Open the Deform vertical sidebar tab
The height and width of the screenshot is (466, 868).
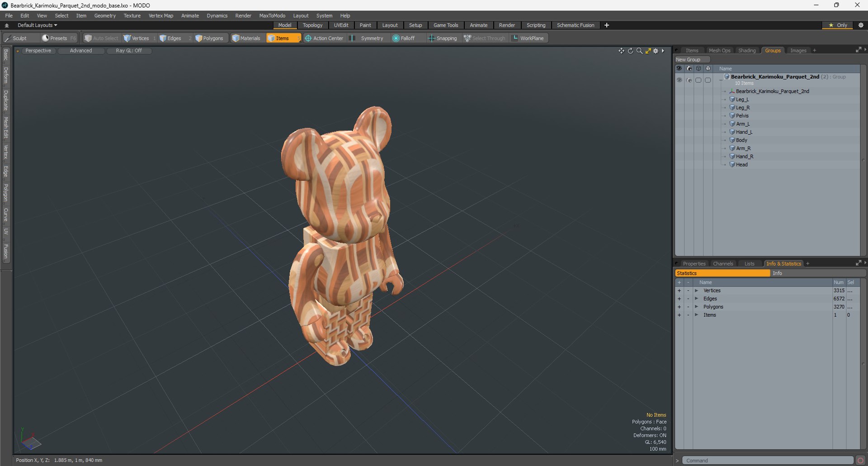6,76
